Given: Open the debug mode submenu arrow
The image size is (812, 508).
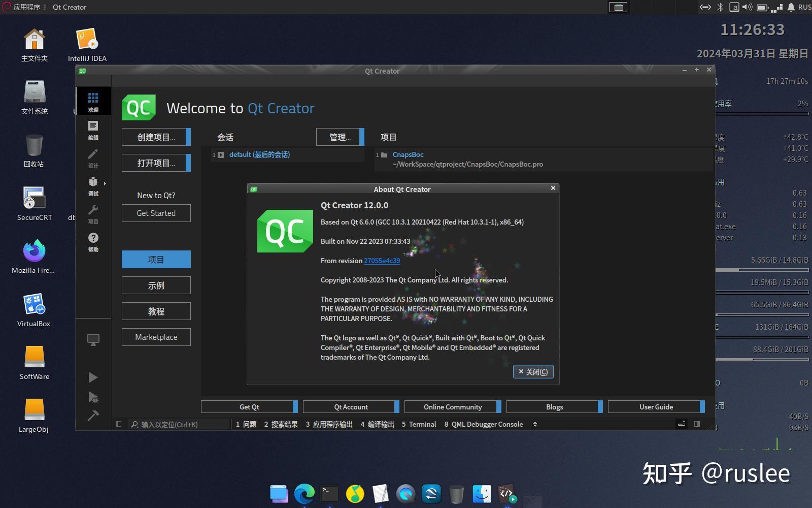Looking at the screenshot, I should coord(105,183).
